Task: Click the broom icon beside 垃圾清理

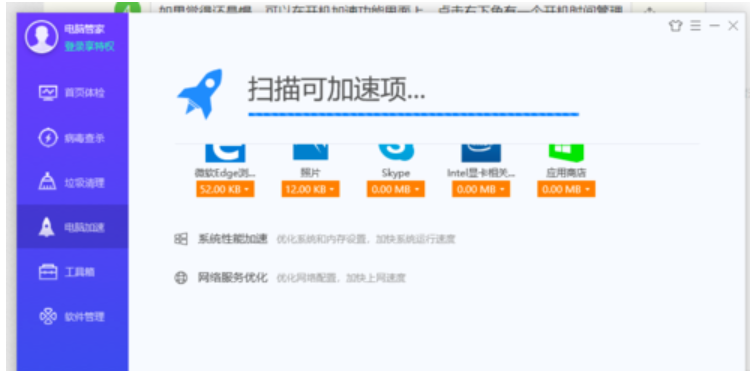Action: pyautogui.click(x=47, y=183)
